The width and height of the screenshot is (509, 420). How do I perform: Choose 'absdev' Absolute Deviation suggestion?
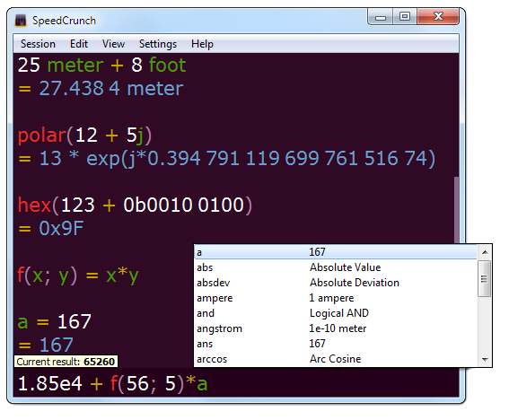[336, 283]
